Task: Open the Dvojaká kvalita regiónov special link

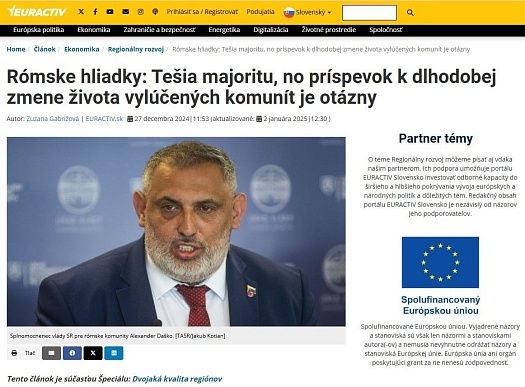Action: (x=177, y=379)
